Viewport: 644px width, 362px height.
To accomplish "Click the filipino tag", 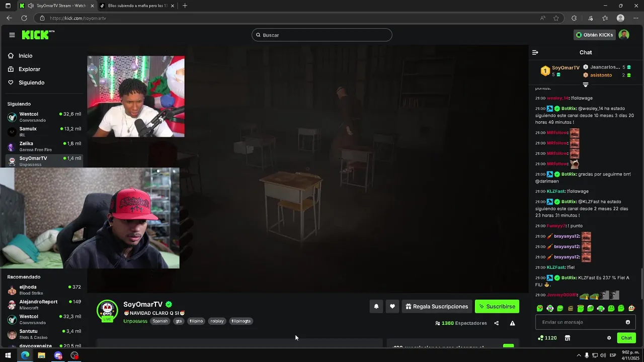I will click(196, 321).
